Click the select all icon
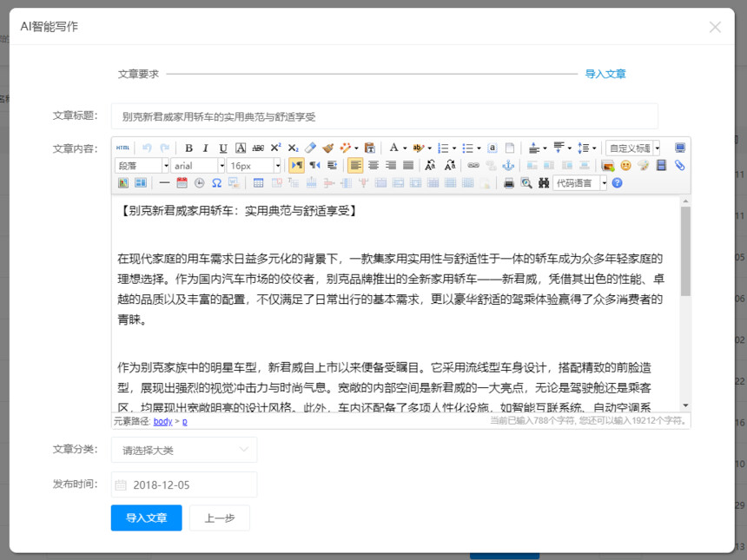 coord(492,148)
